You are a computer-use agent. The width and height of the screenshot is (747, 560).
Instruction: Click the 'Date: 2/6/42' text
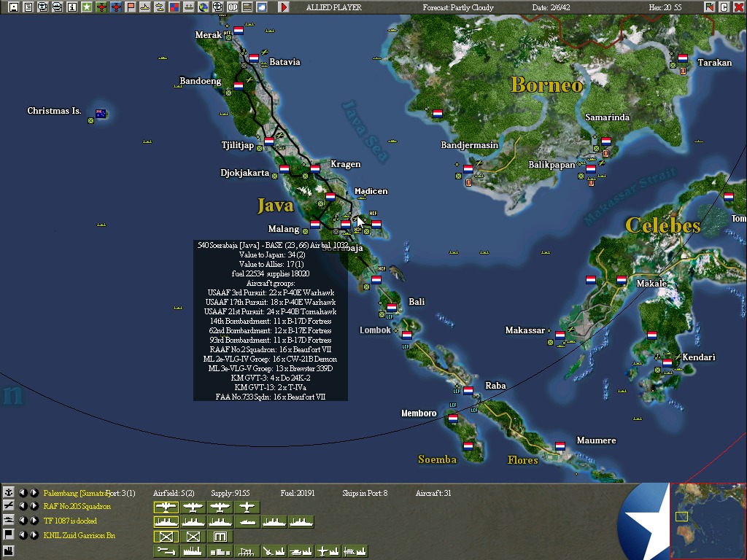tap(551, 7)
